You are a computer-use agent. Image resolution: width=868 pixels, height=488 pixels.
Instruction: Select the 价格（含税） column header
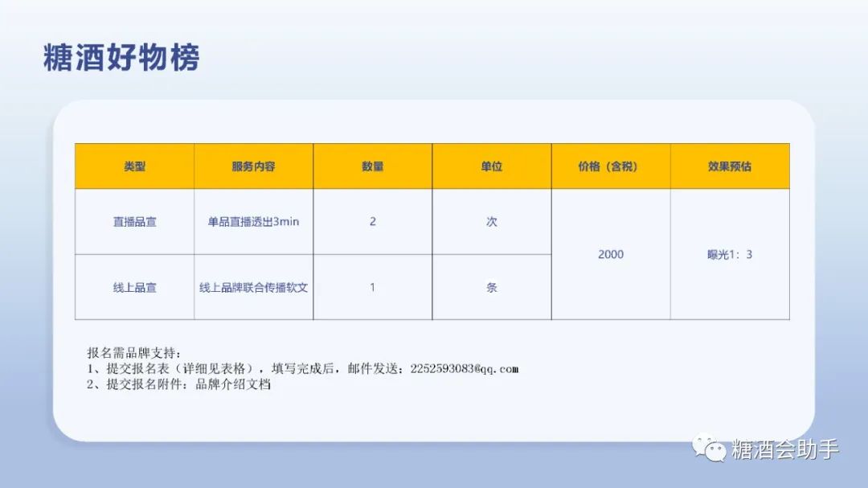611,166
